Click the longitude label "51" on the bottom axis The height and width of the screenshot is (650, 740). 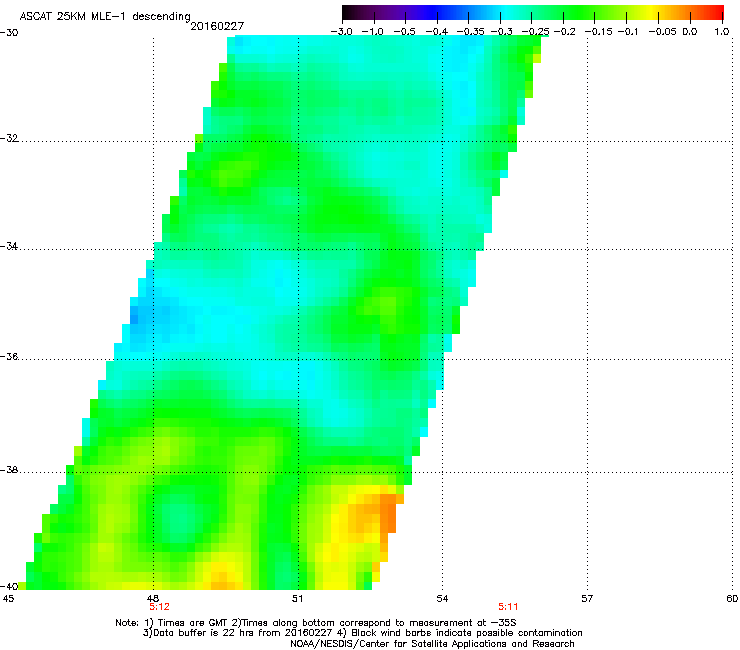[x=297, y=599]
